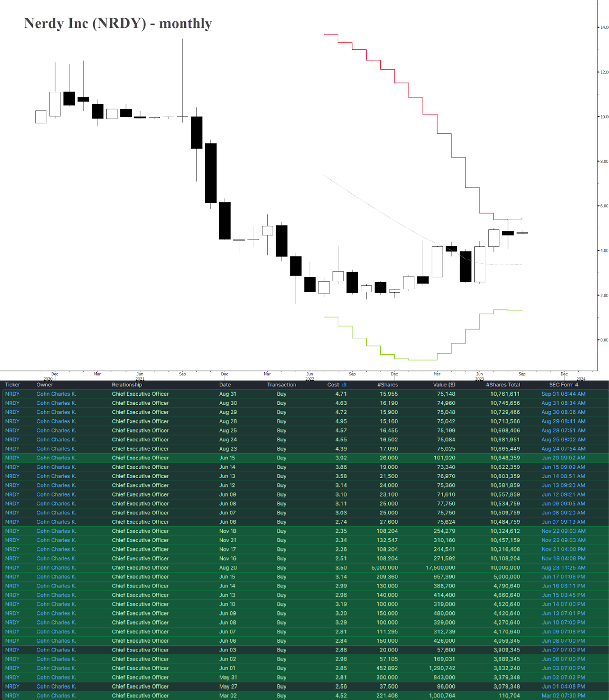Open Cohn Charles K. in the 3,832,240 shares-total row
This screenshot has width=609, height=700.
56,668
